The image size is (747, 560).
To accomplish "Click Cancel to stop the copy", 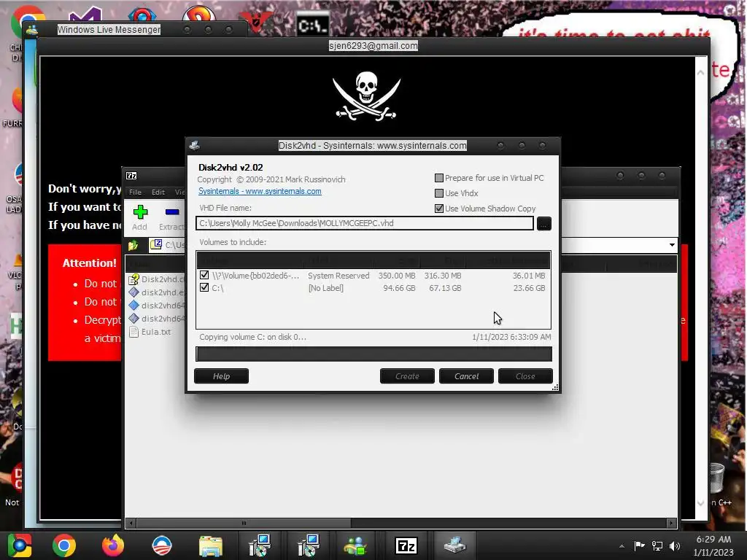I will tap(466, 376).
